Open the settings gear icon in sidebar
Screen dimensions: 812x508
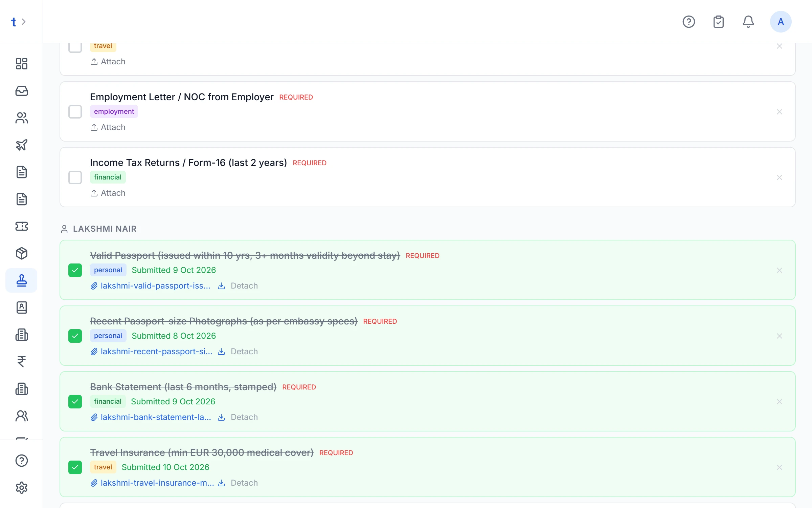pyautogui.click(x=22, y=488)
